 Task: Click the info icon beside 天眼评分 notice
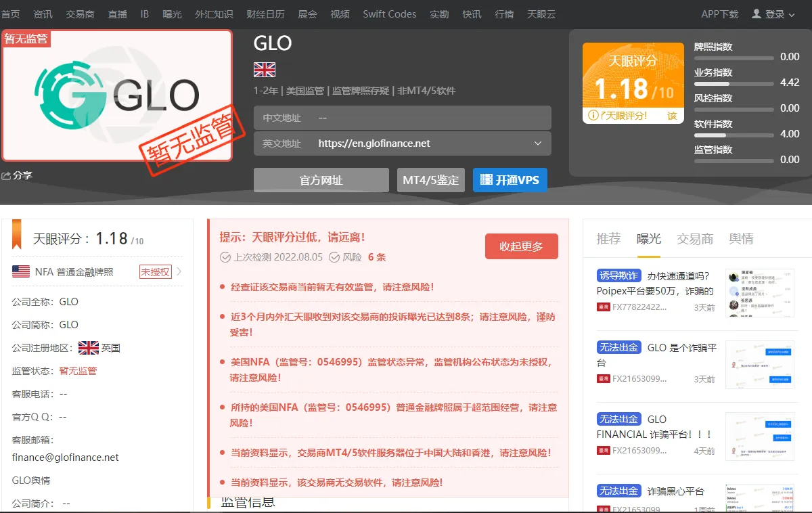click(x=593, y=116)
